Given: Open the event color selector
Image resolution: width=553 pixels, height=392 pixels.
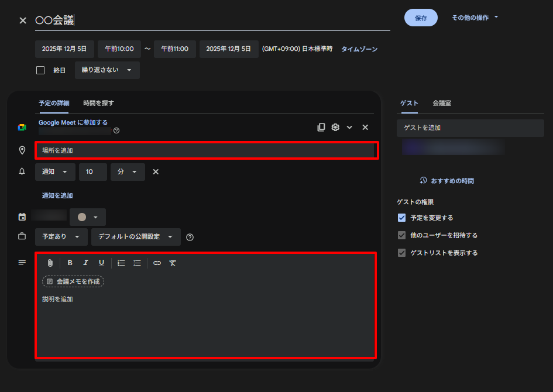Looking at the screenshot, I should pyautogui.click(x=88, y=216).
